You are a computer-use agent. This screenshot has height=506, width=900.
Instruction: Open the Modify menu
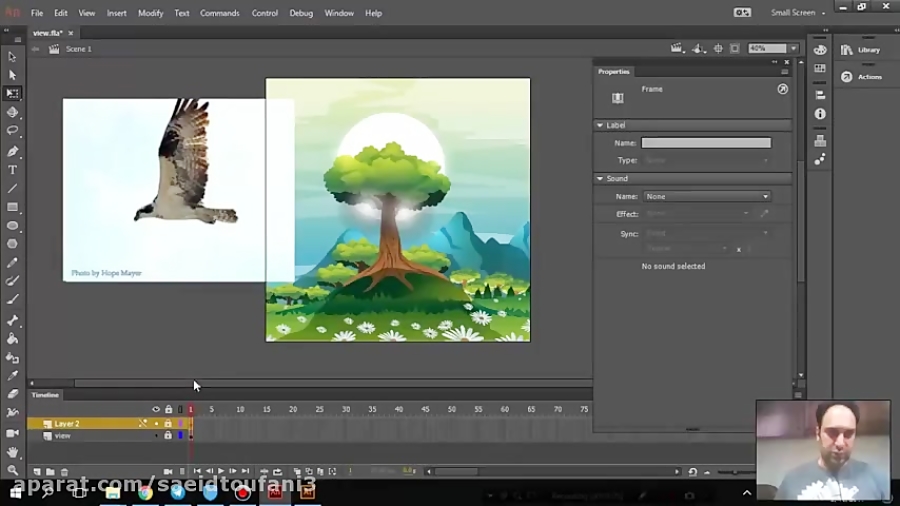150,13
